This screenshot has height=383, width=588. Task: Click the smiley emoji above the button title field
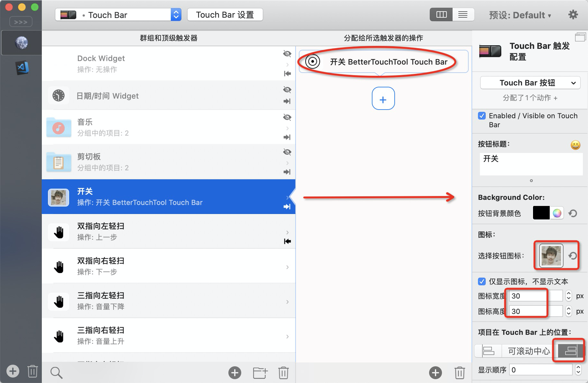(x=575, y=145)
